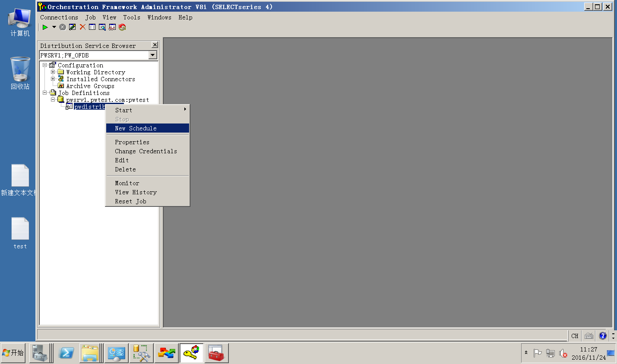This screenshot has width=617, height=364.
Task: Switch to Orchestration Framework key taskbar icon
Action: point(191,353)
